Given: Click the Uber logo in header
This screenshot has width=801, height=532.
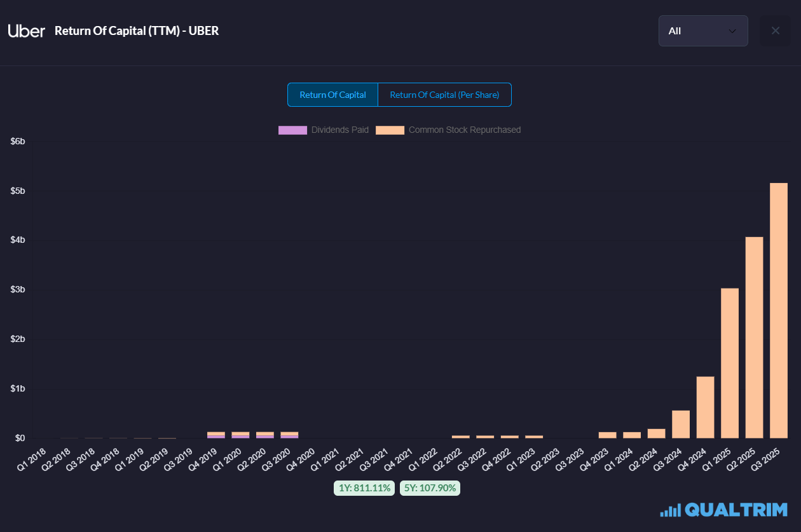Looking at the screenshot, I should (26, 31).
